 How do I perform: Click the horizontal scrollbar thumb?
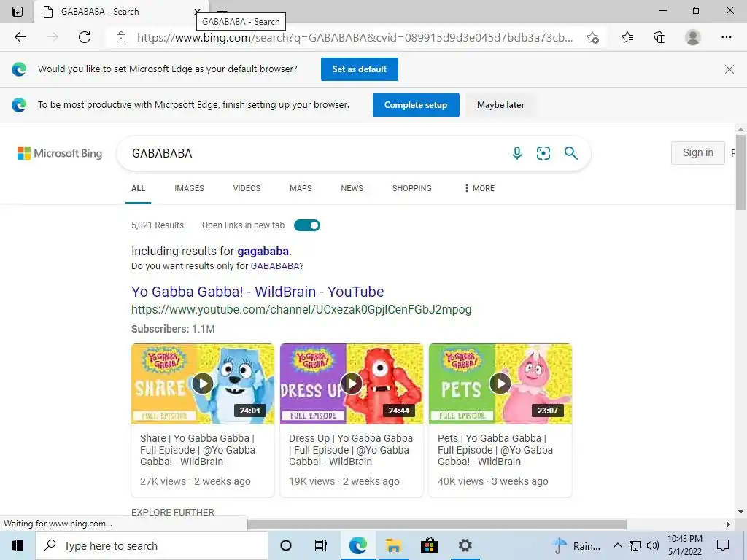[437, 525]
